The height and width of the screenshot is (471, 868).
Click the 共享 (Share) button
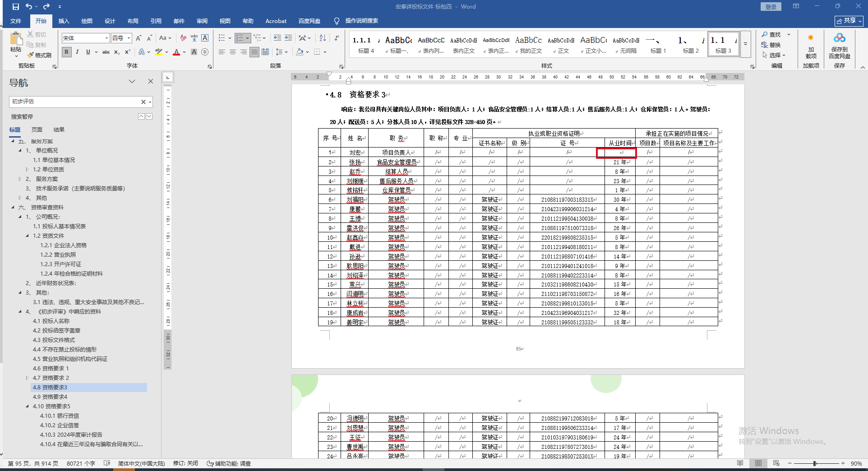pyautogui.click(x=849, y=21)
